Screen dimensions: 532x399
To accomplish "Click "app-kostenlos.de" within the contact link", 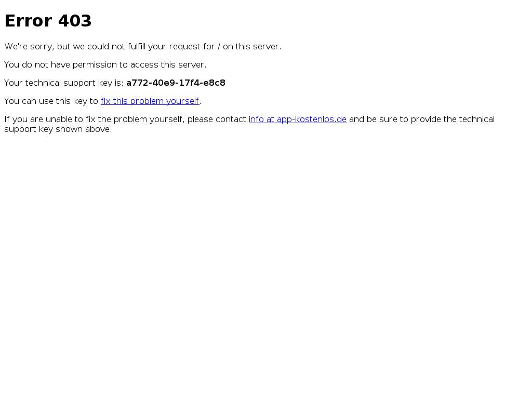I will pos(312,119).
